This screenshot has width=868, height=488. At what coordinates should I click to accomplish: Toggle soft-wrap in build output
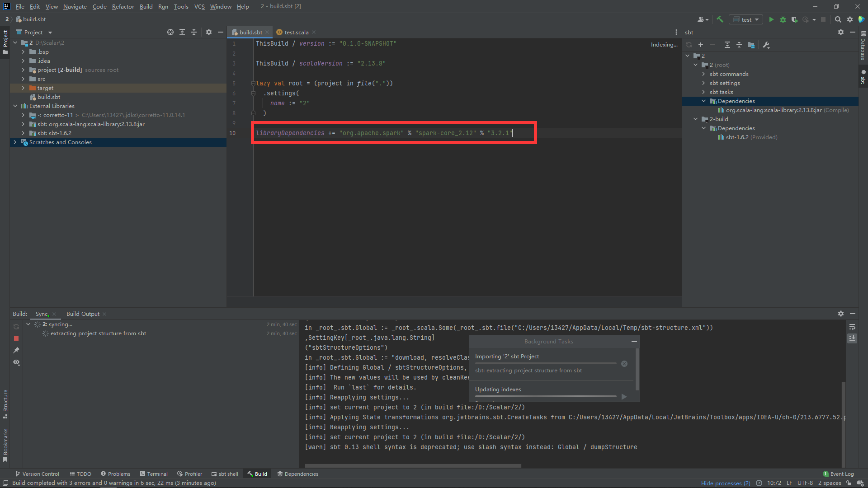point(852,327)
